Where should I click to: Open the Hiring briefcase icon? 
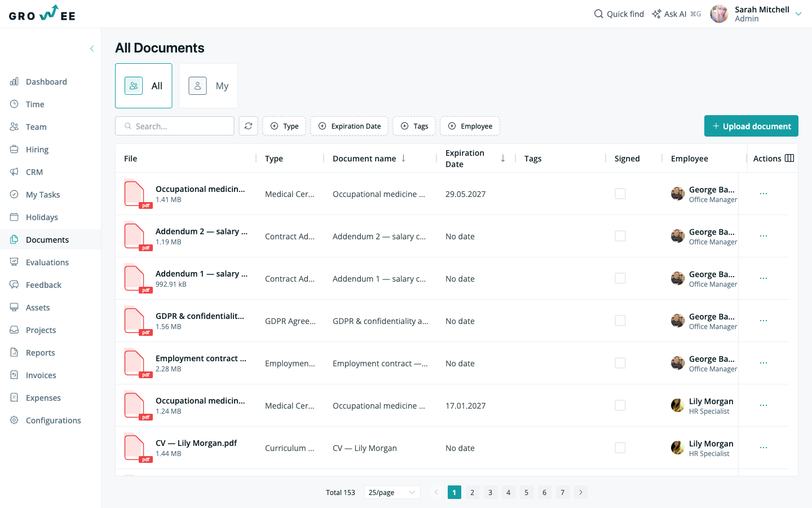(14, 150)
